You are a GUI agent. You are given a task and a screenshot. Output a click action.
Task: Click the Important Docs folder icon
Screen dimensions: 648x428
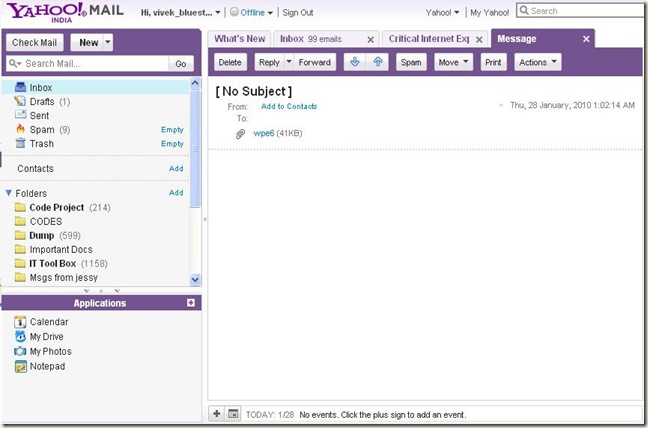pyautogui.click(x=20, y=249)
